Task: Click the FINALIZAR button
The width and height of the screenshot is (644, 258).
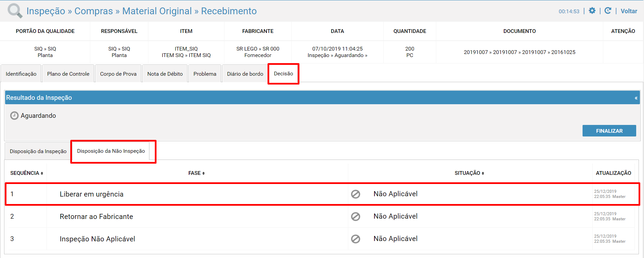Action: [x=609, y=131]
